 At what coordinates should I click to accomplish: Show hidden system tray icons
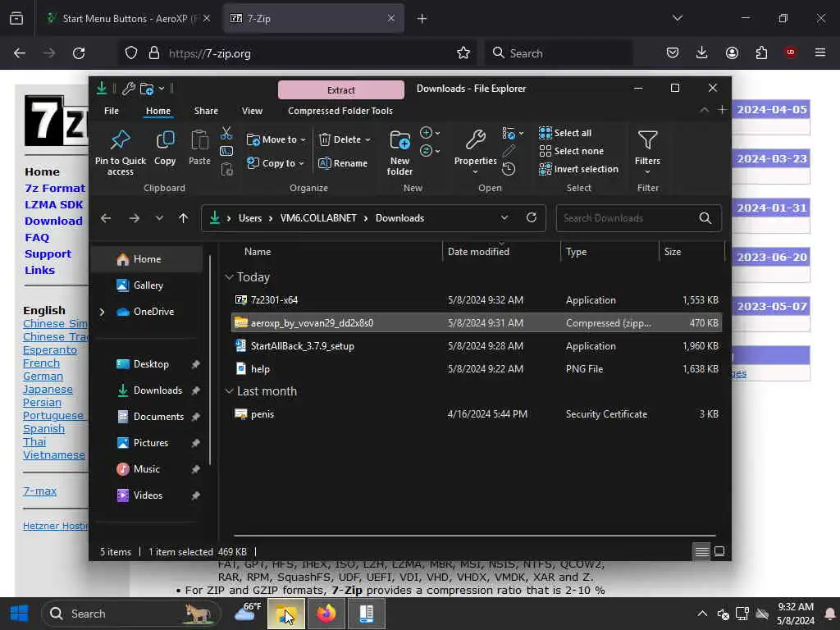(x=702, y=614)
